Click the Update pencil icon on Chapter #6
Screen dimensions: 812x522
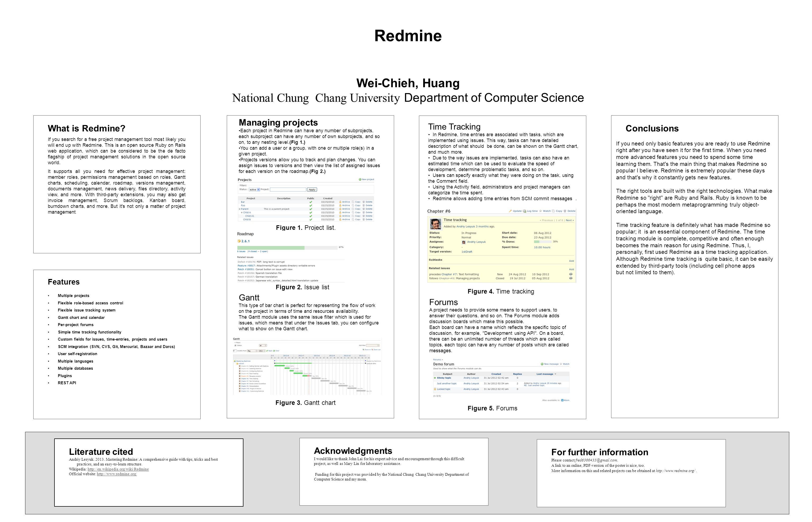click(x=510, y=211)
